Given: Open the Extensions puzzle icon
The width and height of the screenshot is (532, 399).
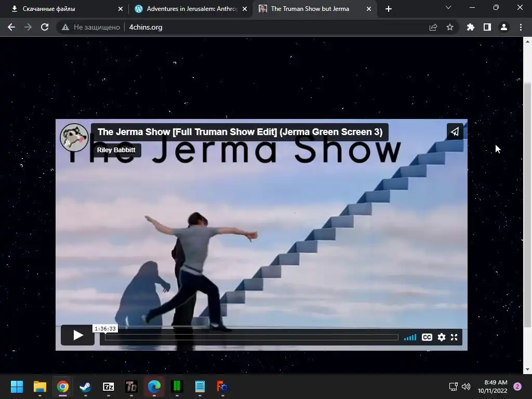Looking at the screenshot, I should click(x=471, y=27).
